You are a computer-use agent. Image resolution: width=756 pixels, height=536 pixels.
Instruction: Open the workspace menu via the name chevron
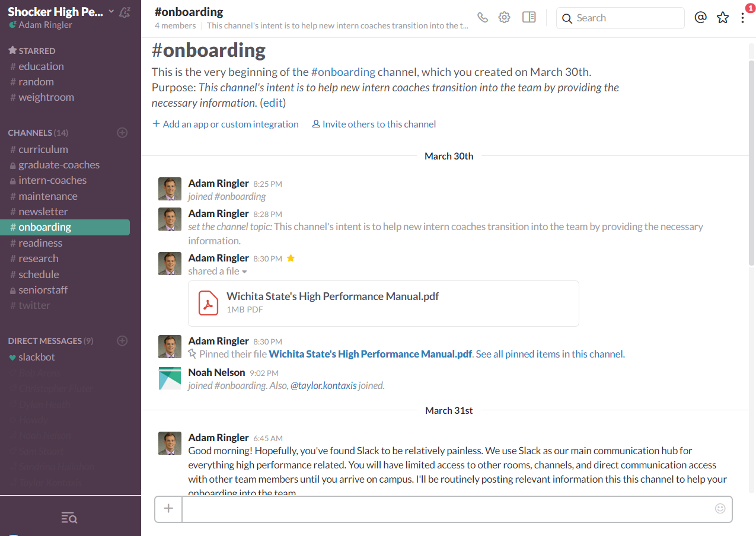click(111, 11)
